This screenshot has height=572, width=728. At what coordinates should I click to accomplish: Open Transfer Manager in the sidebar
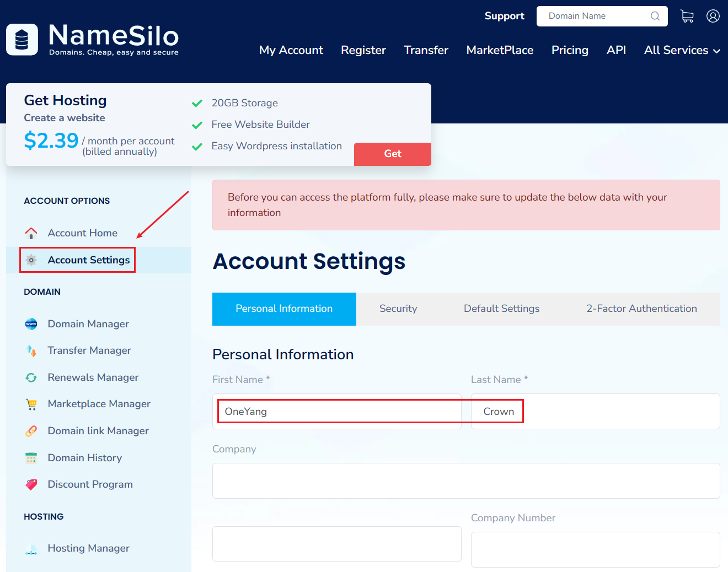click(89, 350)
